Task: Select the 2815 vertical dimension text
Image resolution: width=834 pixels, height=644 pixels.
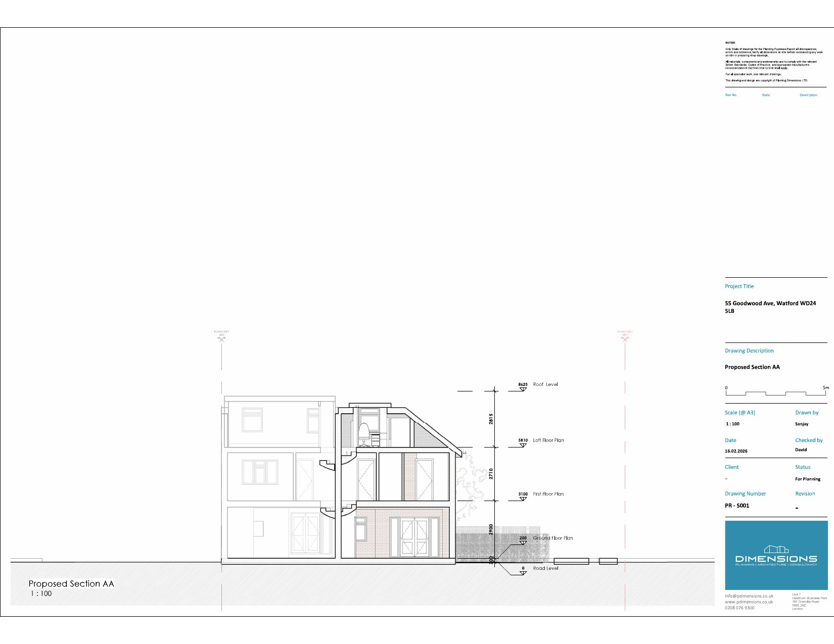Action: click(491, 419)
